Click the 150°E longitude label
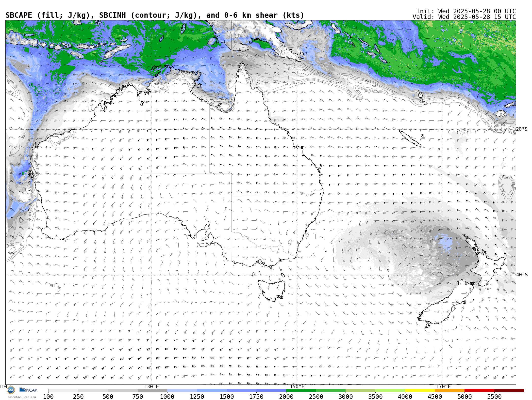This screenshot has width=532, height=400. point(297,386)
